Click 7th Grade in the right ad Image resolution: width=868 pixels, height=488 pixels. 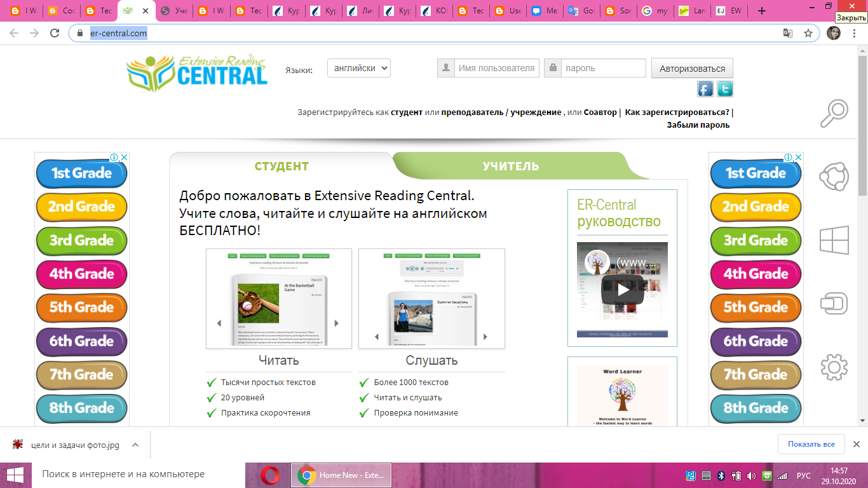coord(756,375)
